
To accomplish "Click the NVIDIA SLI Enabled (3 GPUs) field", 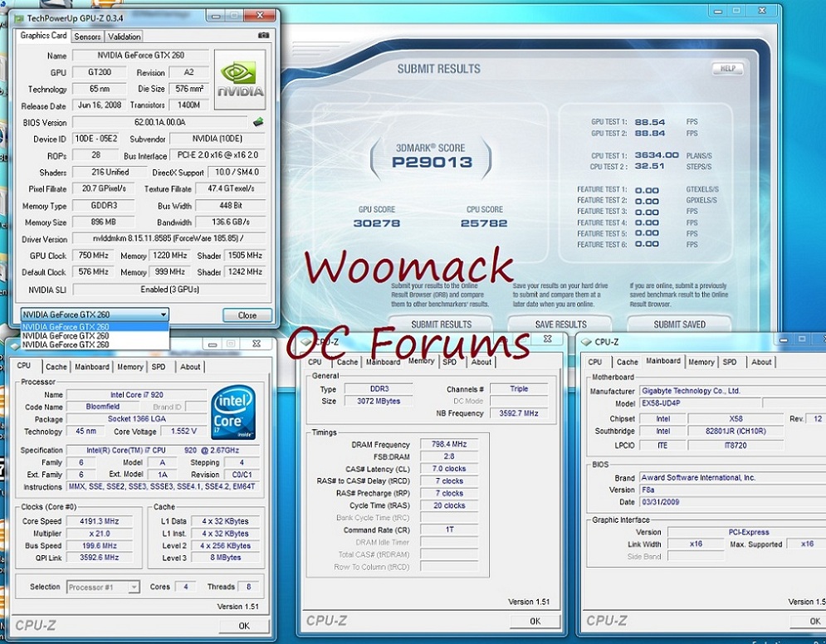I will pos(169,289).
